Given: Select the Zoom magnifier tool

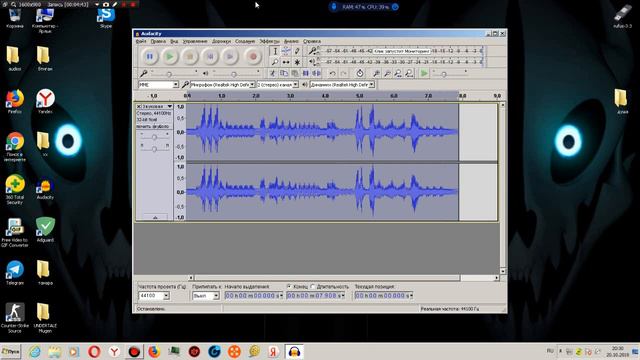Looking at the screenshot, I should [x=275, y=62].
